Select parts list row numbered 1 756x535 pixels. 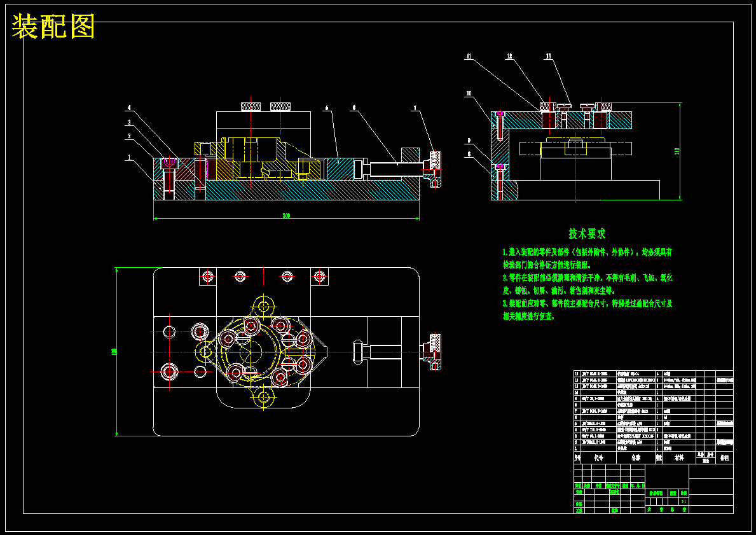pyautogui.click(x=653, y=448)
